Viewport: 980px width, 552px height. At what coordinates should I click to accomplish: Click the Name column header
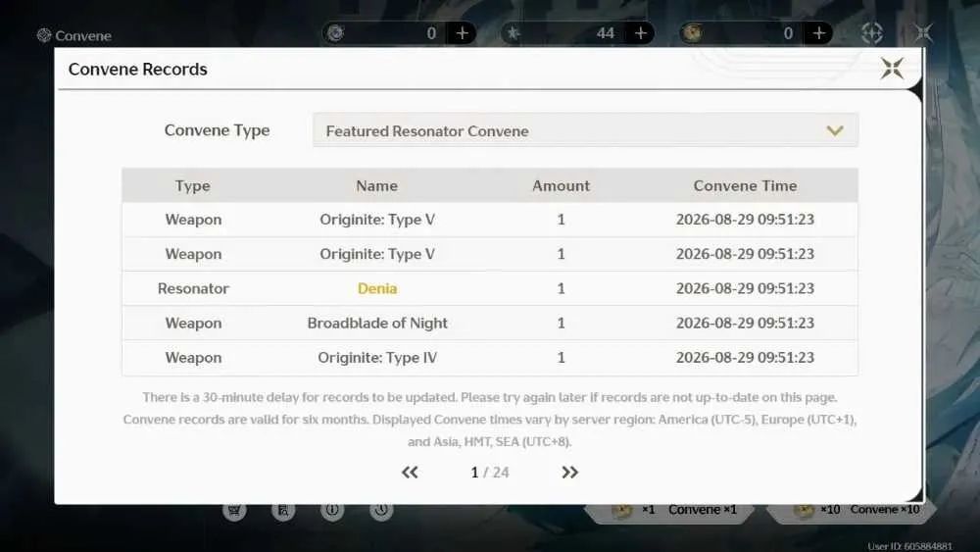point(377,185)
